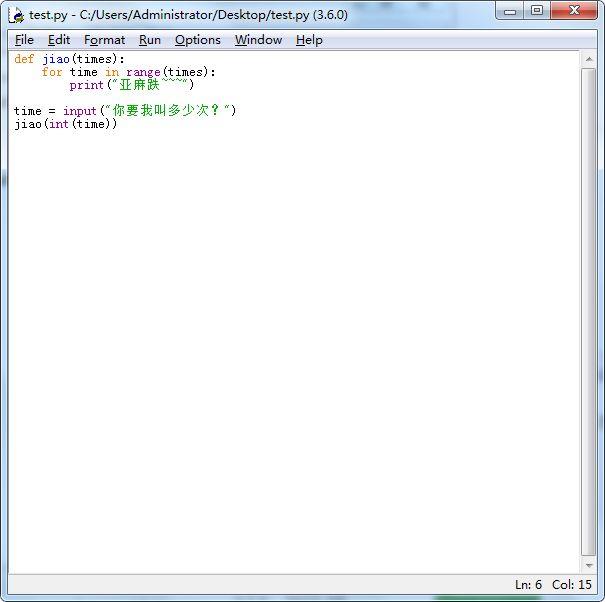Click the Ln: 6 status indicator
This screenshot has height=602, width=605.
pos(528,584)
